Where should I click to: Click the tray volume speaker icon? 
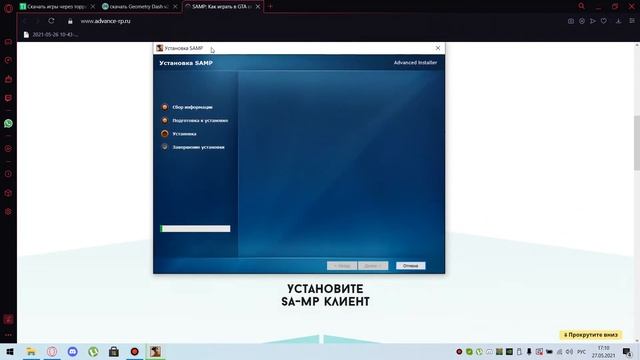(569, 351)
